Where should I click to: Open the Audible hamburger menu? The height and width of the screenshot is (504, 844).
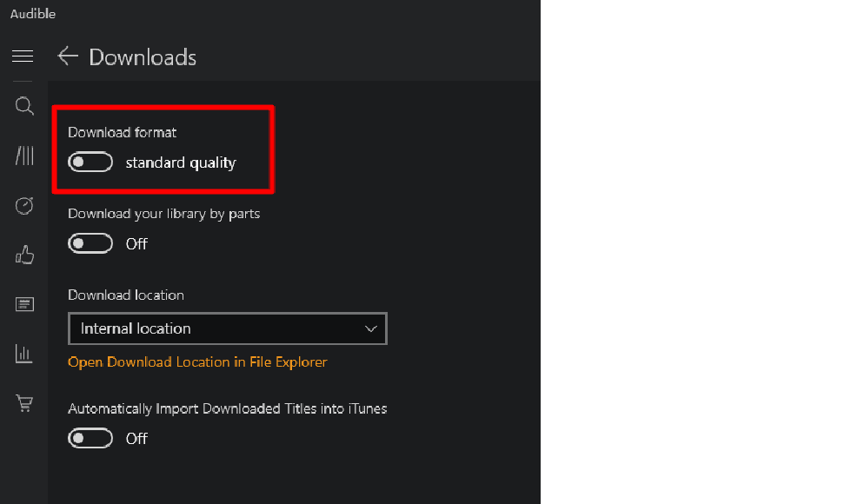point(23,56)
